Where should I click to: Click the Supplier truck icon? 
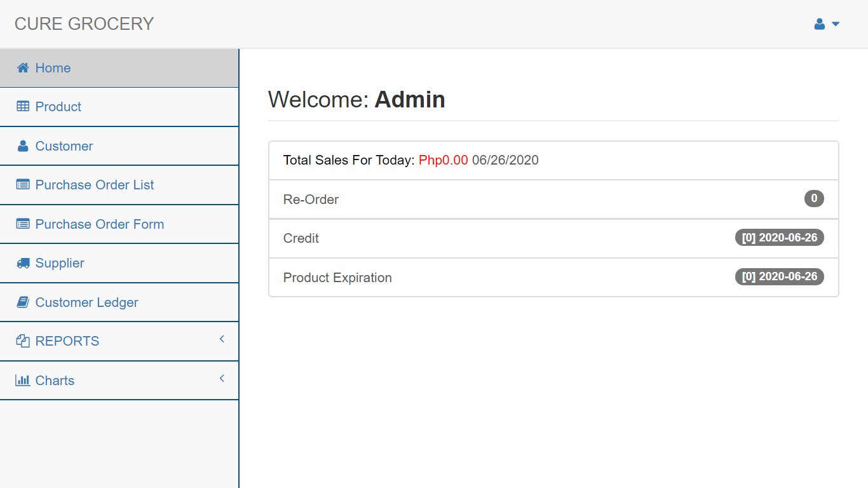pos(24,263)
